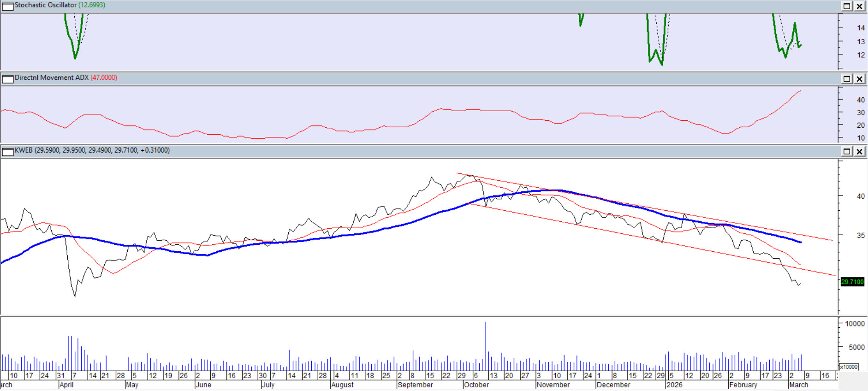Close the KWEB price chart panel
The image size is (868, 391).
coord(860,152)
